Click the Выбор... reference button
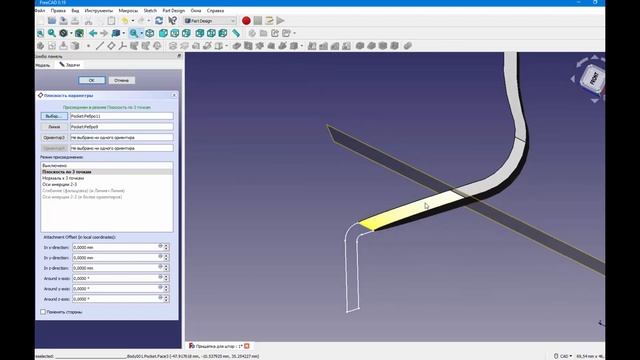Screen dimensions: 640x360 pyautogui.click(x=54, y=116)
